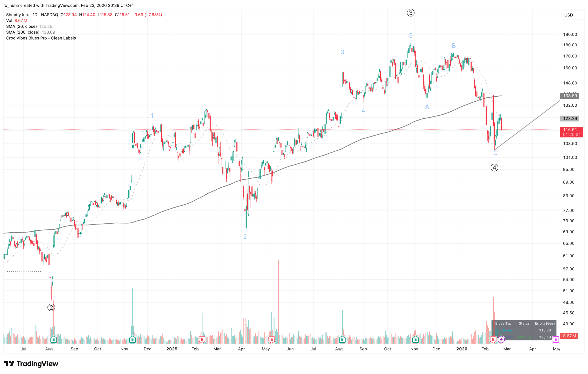Click the TradingView logo
This screenshot has width=588, height=374.
(31, 364)
